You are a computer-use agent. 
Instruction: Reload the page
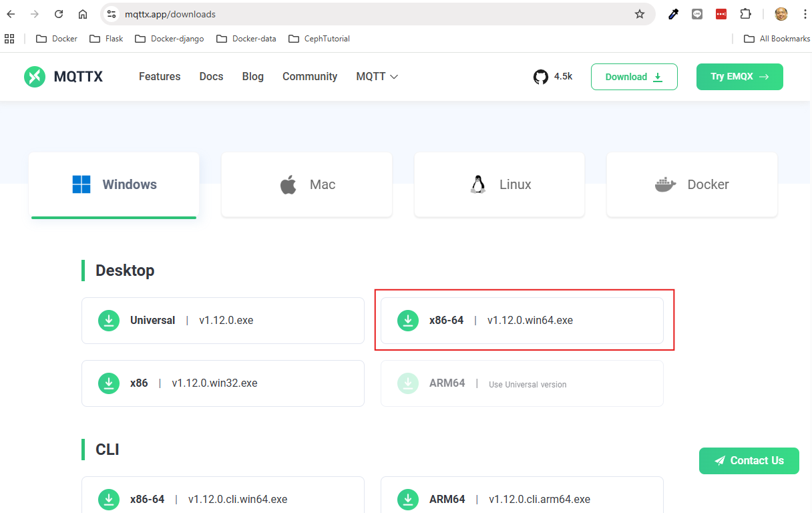[59, 14]
